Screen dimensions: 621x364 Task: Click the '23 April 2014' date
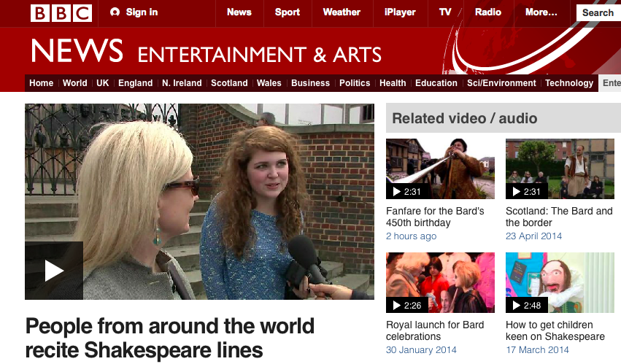534,236
